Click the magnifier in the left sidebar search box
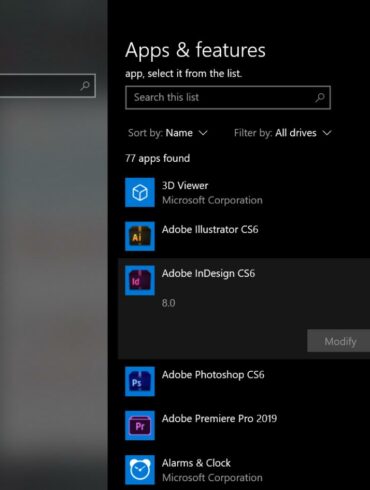 pyautogui.click(x=85, y=86)
